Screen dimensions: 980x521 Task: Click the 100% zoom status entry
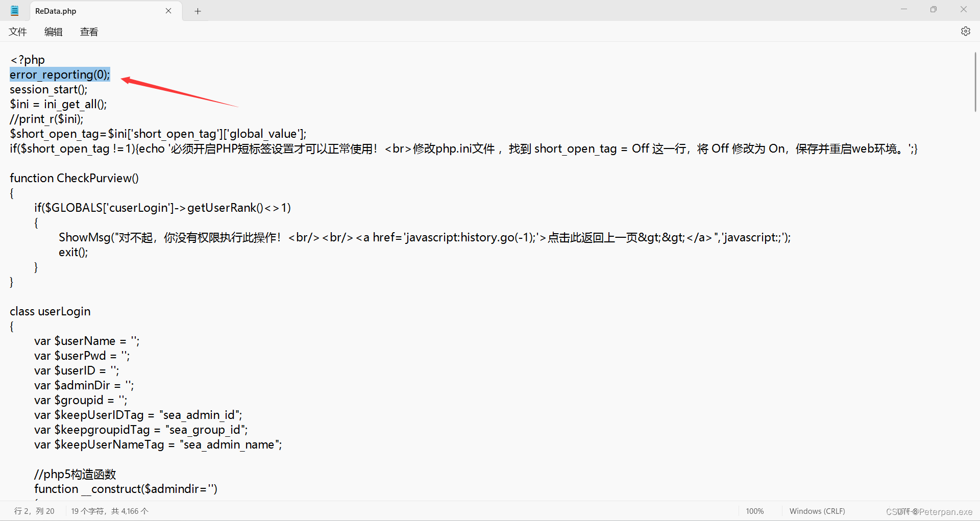754,511
